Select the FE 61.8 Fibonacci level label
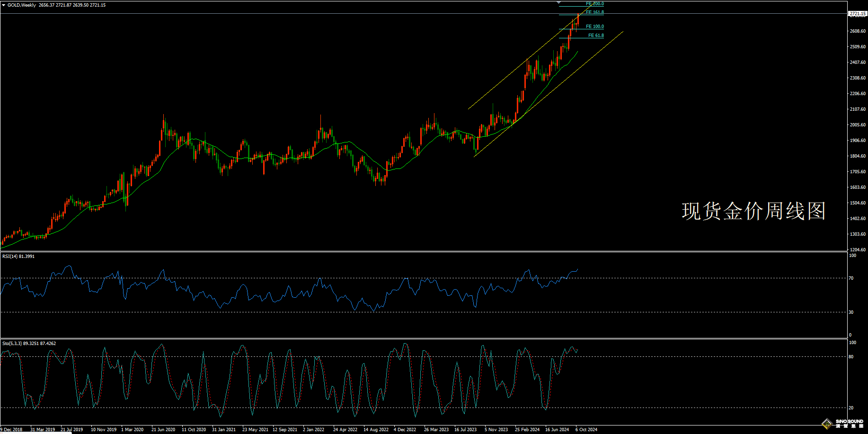 coord(595,35)
